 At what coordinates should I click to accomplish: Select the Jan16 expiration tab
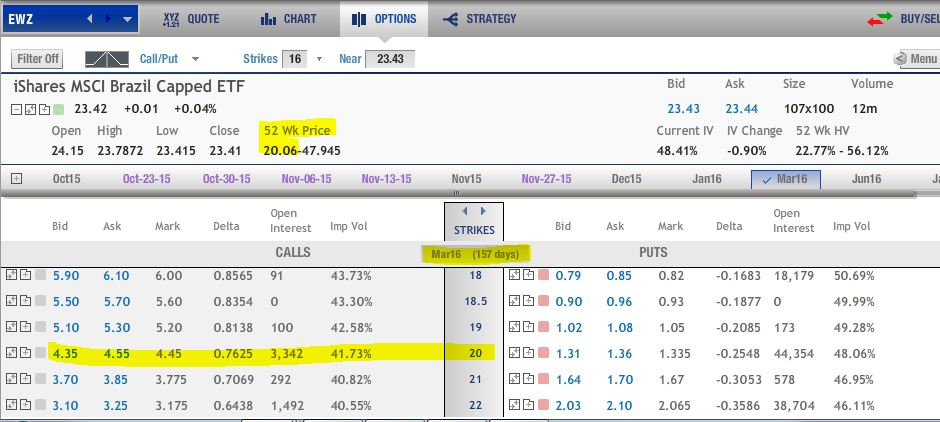pos(706,178)
